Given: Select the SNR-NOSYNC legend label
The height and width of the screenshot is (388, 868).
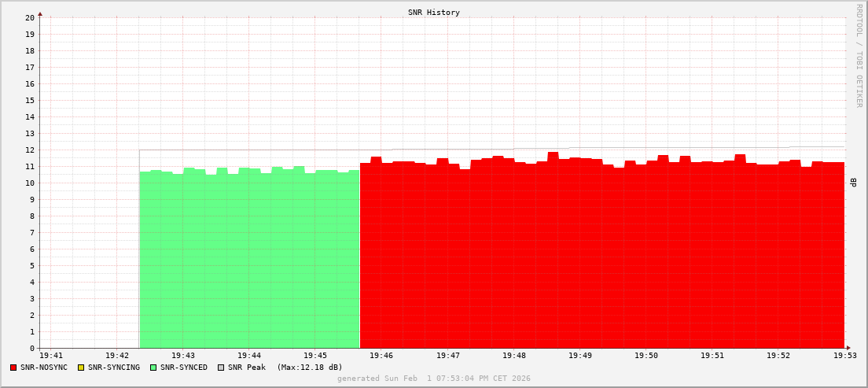Looking at the screenshot, I should point(44,368).
